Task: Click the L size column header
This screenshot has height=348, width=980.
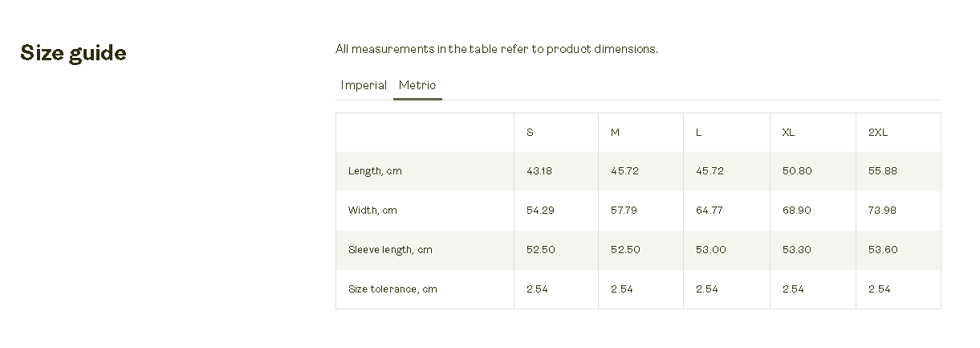Action: pos(699,133)
